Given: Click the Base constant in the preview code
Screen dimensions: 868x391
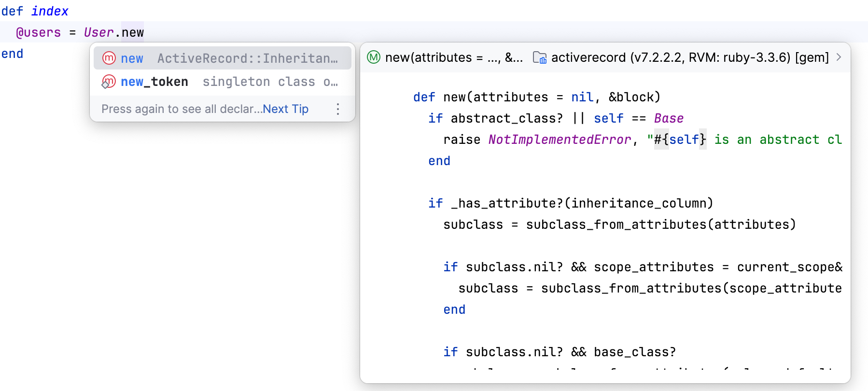Looking at the screenshot, I should (x=669, y=118).
